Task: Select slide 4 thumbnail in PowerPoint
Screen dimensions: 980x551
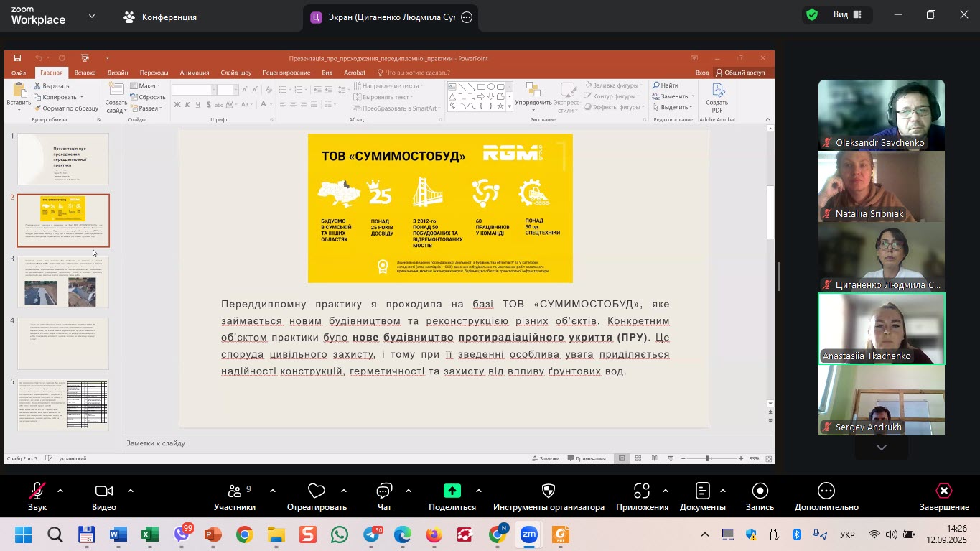Action: [63, 343]
